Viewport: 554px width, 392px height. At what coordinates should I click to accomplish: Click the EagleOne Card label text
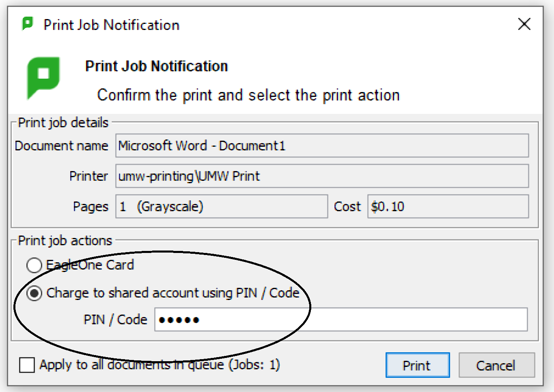pyautogui.click(x=90, y=265)
